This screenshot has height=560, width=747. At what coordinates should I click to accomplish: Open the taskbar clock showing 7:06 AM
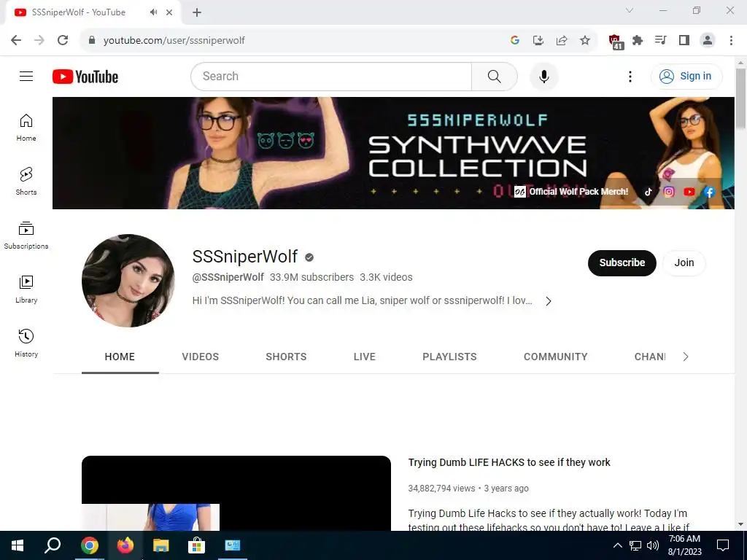click(684, 545)
